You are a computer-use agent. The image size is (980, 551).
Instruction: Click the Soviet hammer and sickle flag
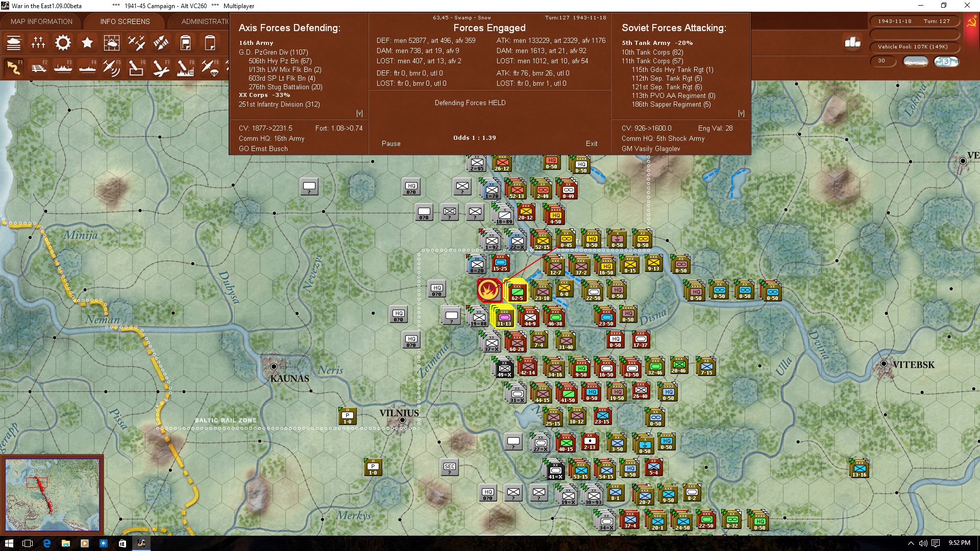971,22
